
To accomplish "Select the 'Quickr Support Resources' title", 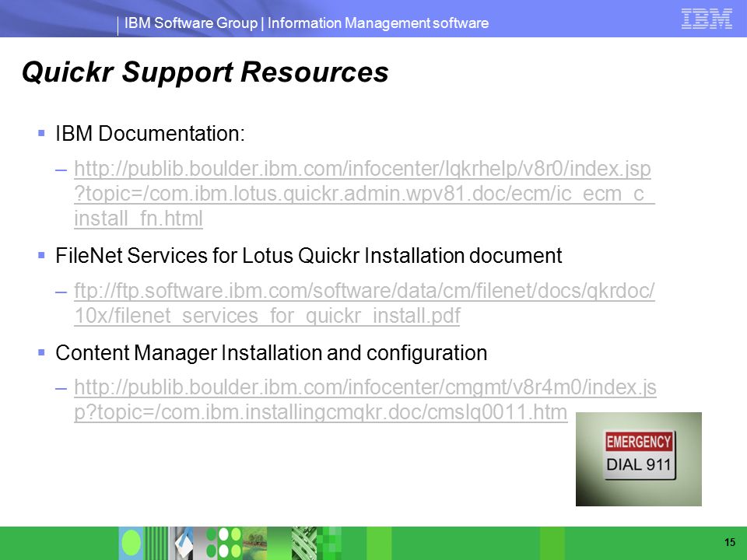I will 205,72.
